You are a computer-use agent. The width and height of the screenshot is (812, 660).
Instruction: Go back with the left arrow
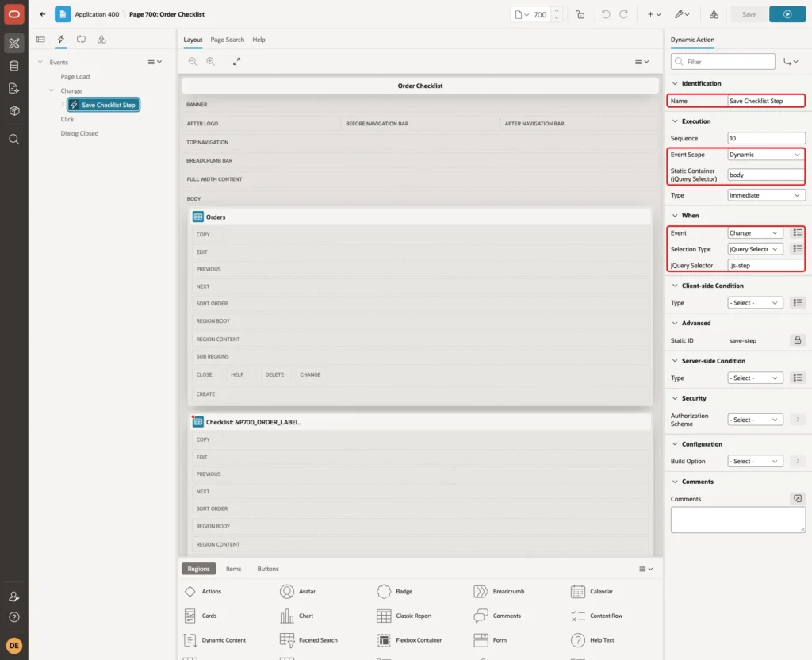[x=43, y=14]
